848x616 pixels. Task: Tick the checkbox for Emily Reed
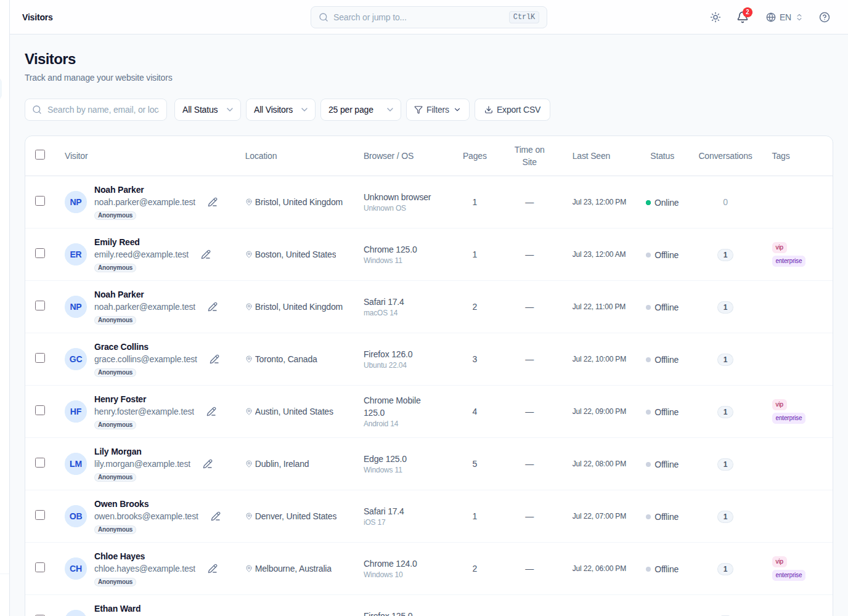pyautogui.click(x=40, y=253)
